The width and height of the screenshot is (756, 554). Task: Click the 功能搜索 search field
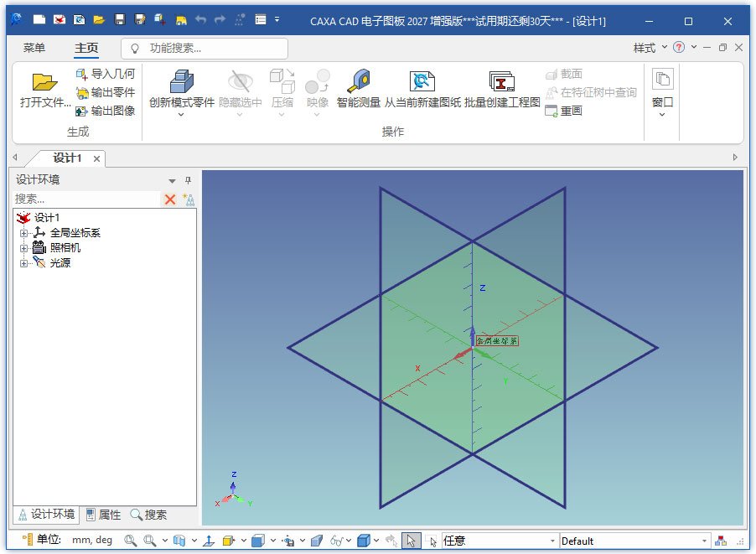(205, 49)
